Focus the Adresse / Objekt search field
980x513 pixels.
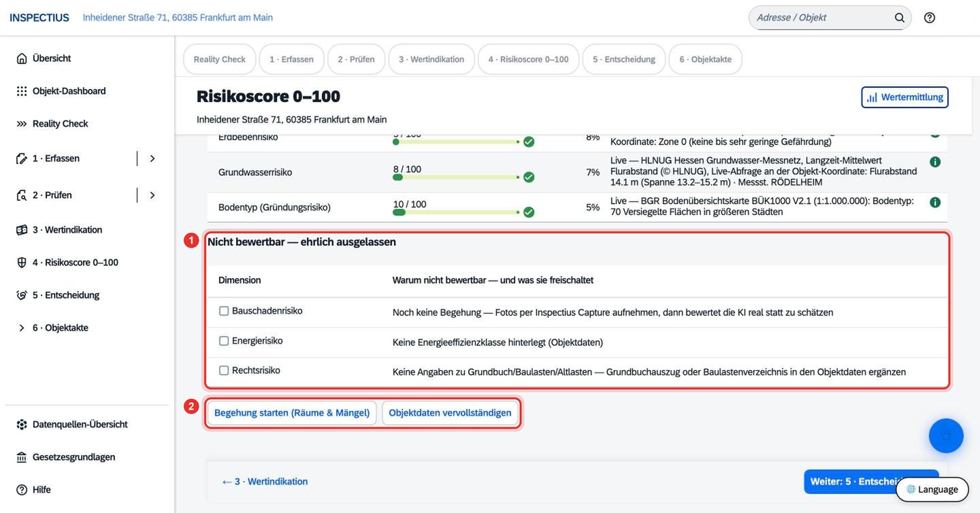(822, 18)
